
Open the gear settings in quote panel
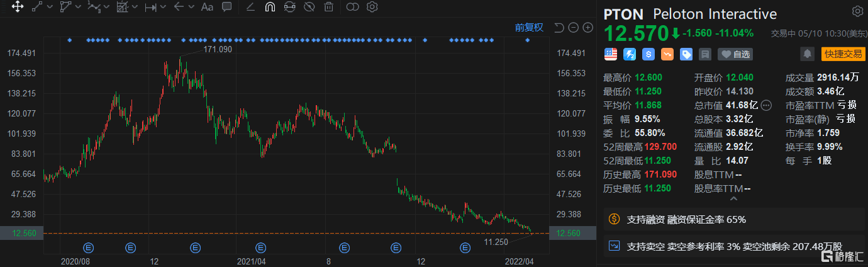tap(857, 12)
